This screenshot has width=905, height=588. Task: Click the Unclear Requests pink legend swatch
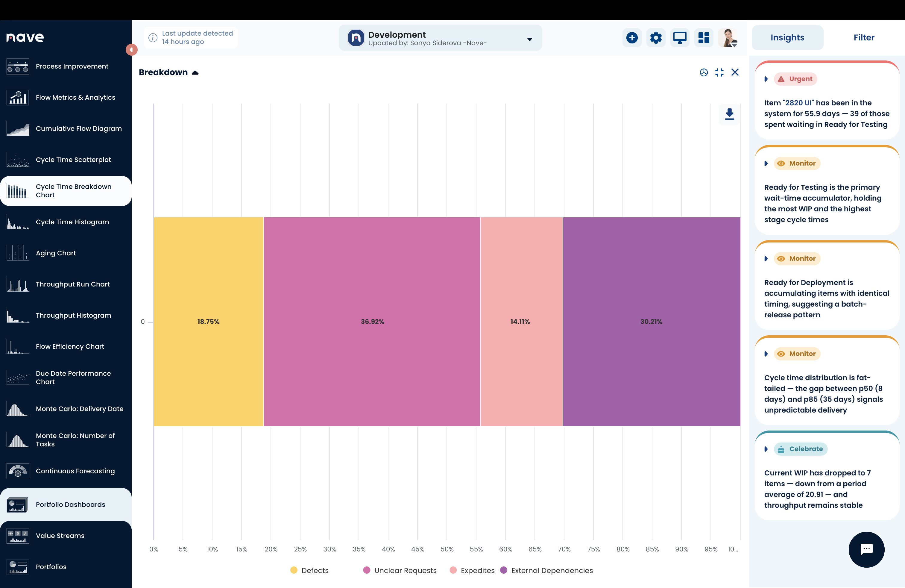click(367, 570)
